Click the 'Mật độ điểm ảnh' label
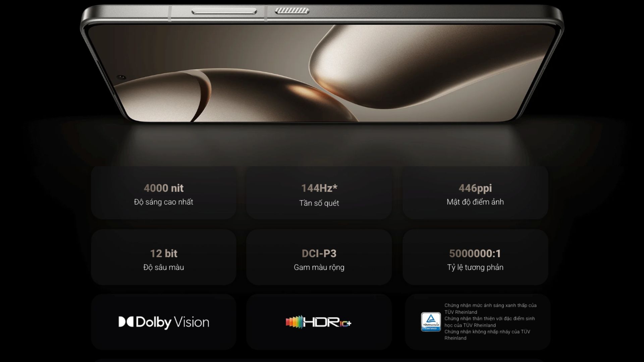The image size is (644, 362). click(475, 202)
